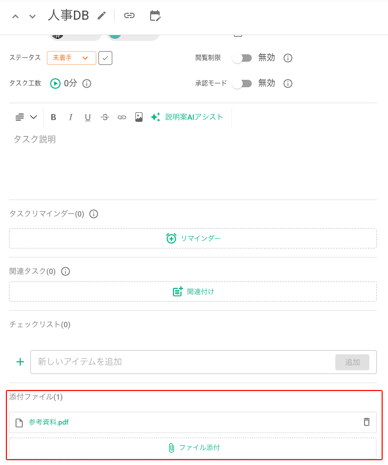Apply italic formatting in the description toolbar
Screen dimensions: 388x465
[70, 117]
